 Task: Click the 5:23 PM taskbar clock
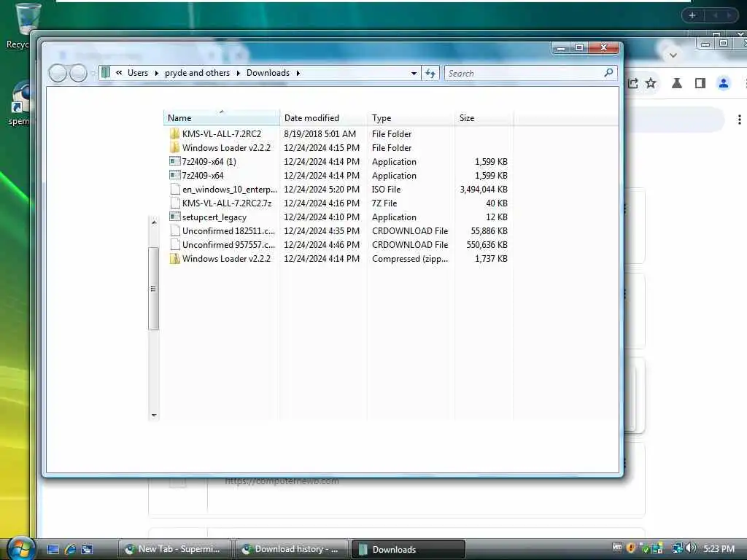pyautogui.click(x=719, y=548)
